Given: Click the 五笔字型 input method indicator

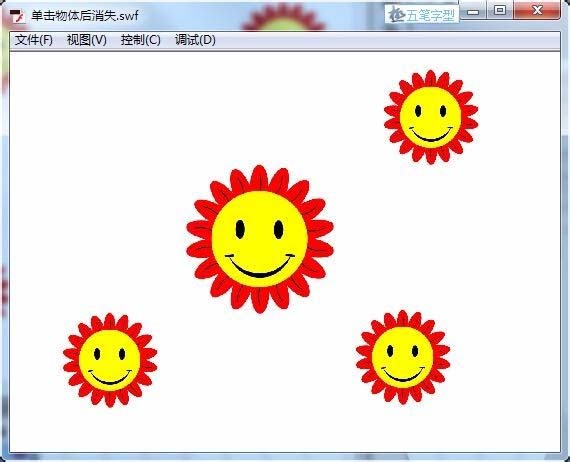Looking at the screenshot, I should pyautogui.click(x=422, y=15).
